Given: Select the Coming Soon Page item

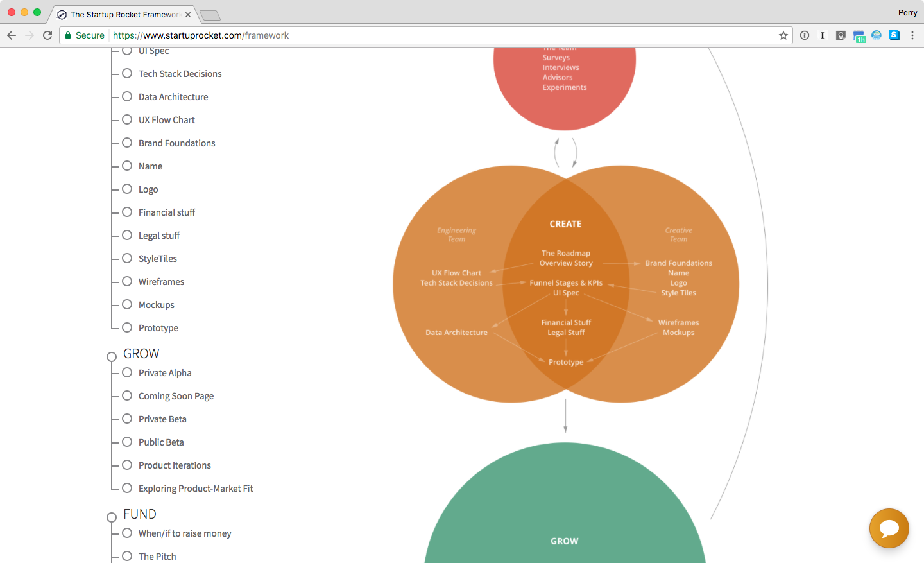Looking at the screenshot, I should 176,396.
